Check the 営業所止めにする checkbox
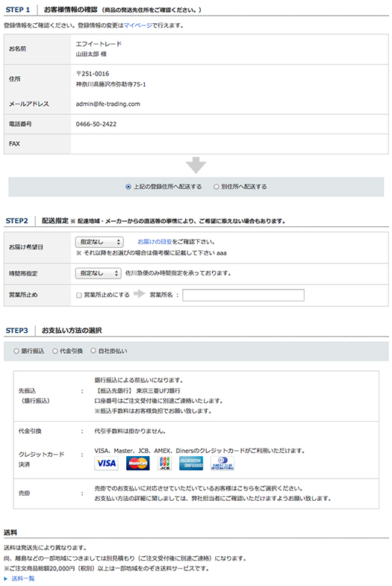This screenshot has height=586, width=392. [79, 296]
